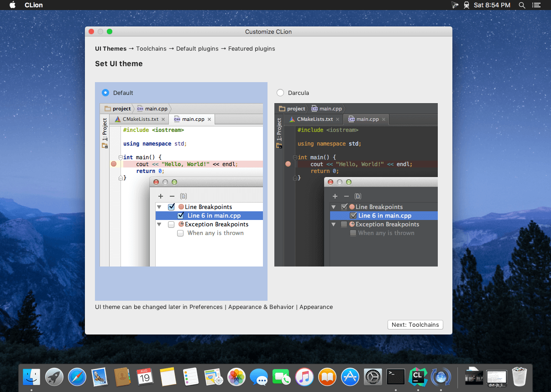
Task: Click the train icon in menu bar
Action: (467, 5)
